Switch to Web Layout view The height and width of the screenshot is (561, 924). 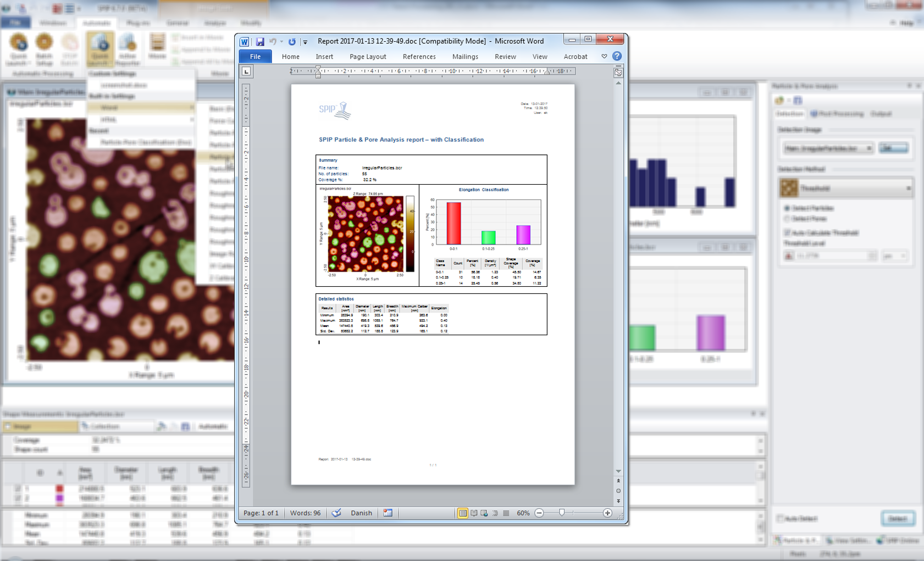(484, 513)
